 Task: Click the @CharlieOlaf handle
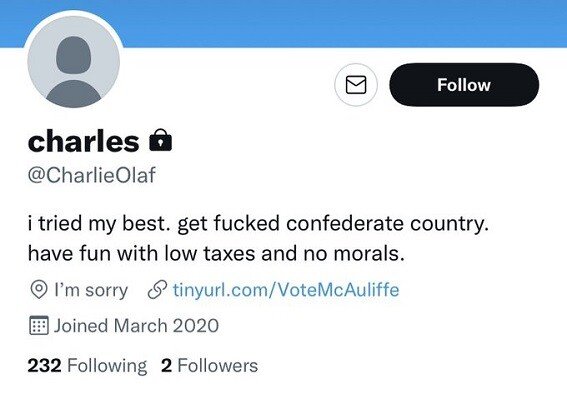tap(91, 175)
